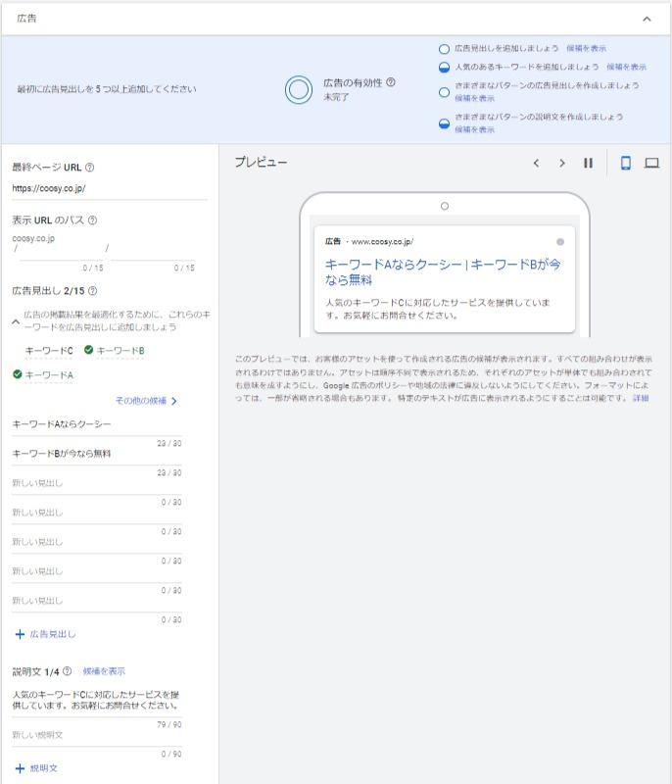Viewport: 672px width, 784px height.
Task: Open help for 広告の有効性
Action: coord(391,82)
